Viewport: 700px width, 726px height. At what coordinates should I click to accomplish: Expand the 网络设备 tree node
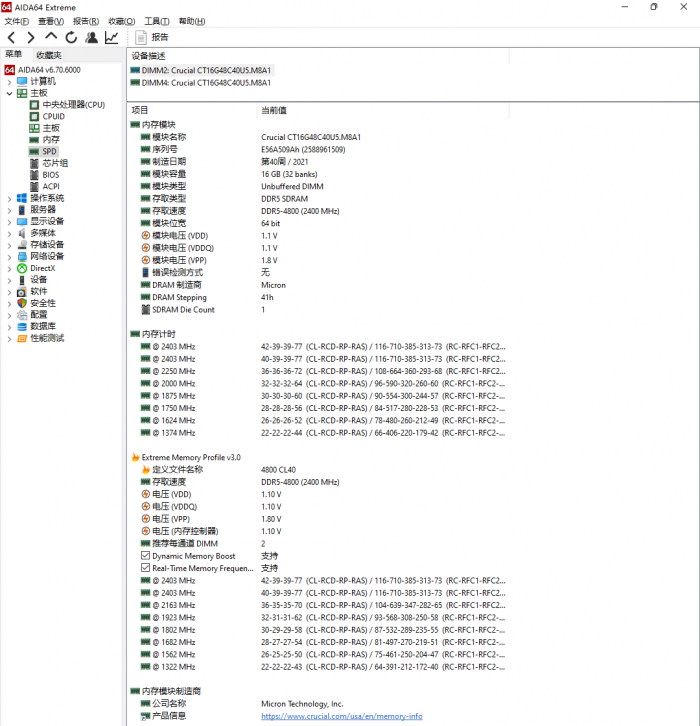(x=9, y=257)
